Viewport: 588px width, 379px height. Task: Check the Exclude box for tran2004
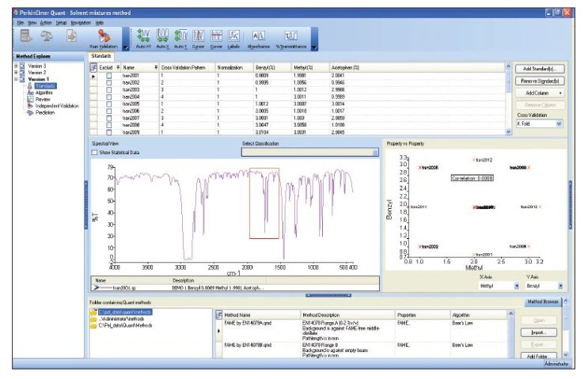click(108, 97)
